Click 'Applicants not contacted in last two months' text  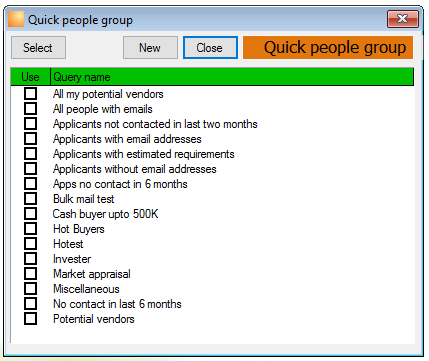155,124
